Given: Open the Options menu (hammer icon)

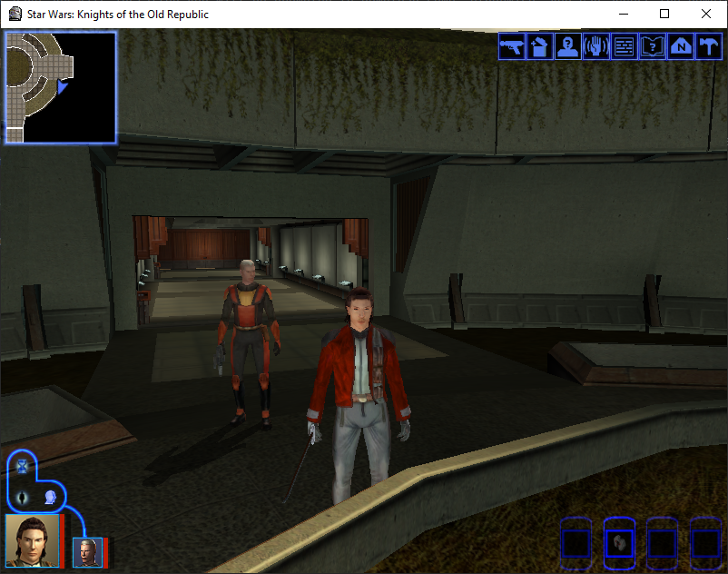Looking at the screenshot, I should coord(709,46).
